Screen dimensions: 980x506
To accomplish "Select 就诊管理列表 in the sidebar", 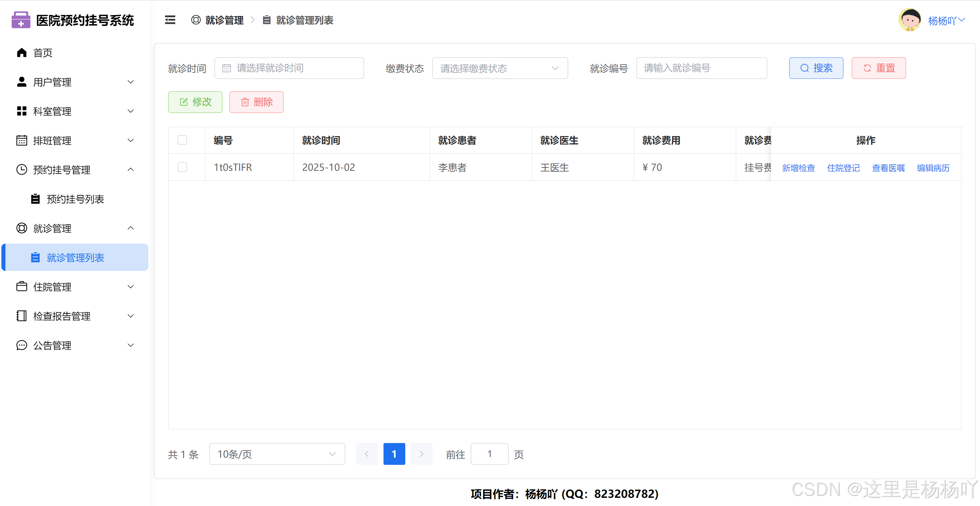I will [x=75, y=258].
